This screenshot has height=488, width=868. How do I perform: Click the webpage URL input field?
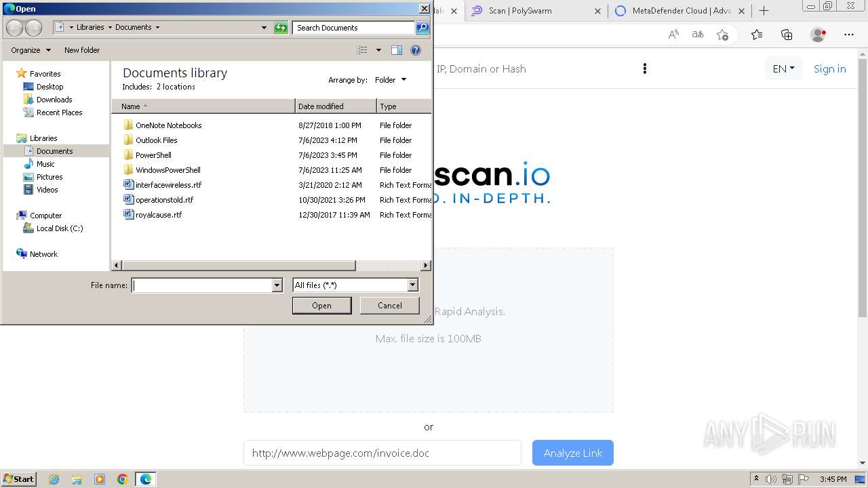click(x=382, y=453)
